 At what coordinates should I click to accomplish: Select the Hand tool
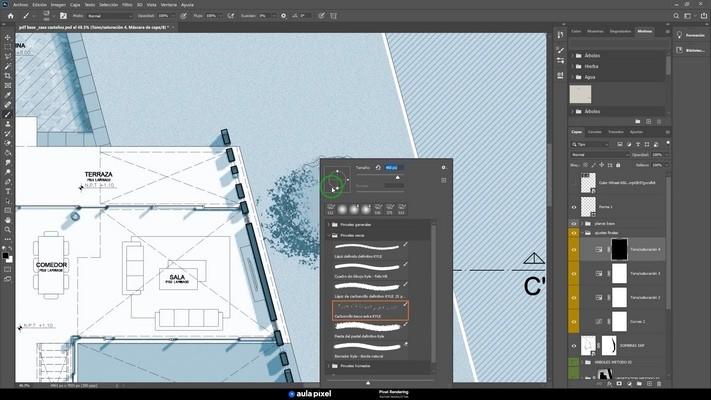tap(8, 220)
